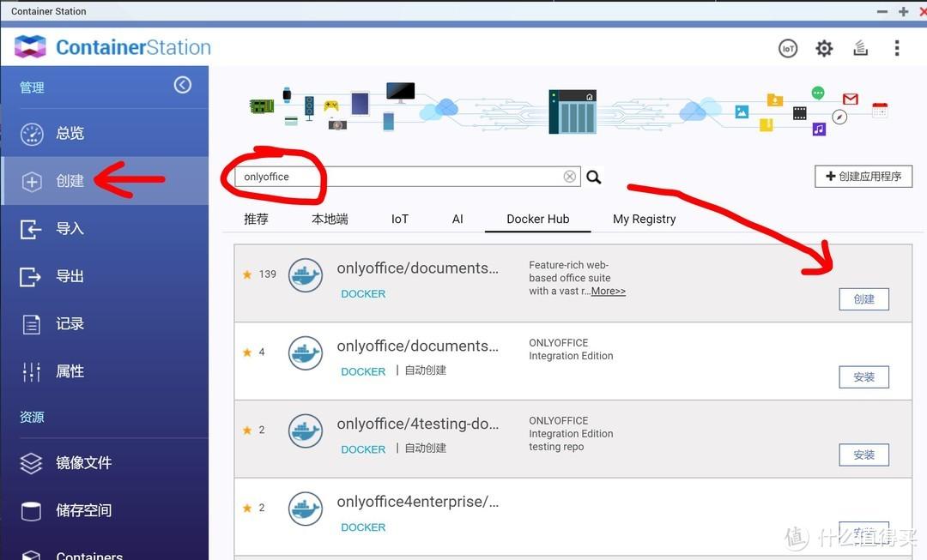The width and height of the screenshot is (927, 560).
Task: Switch to the AI tab
Action: 457,220
